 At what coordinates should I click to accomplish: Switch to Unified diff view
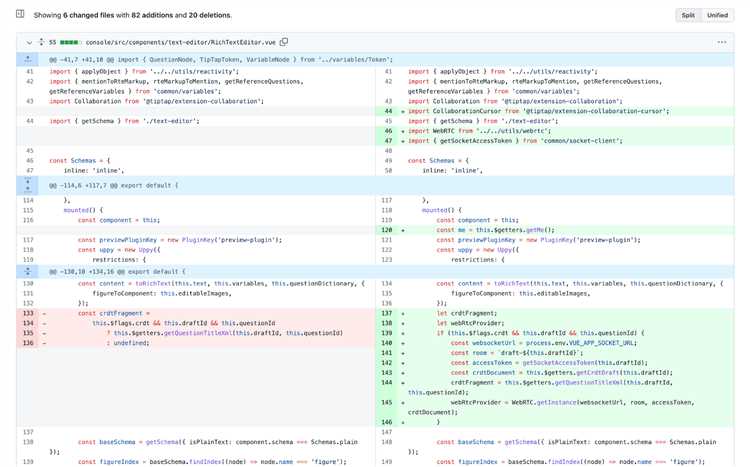tap(717, 15)
